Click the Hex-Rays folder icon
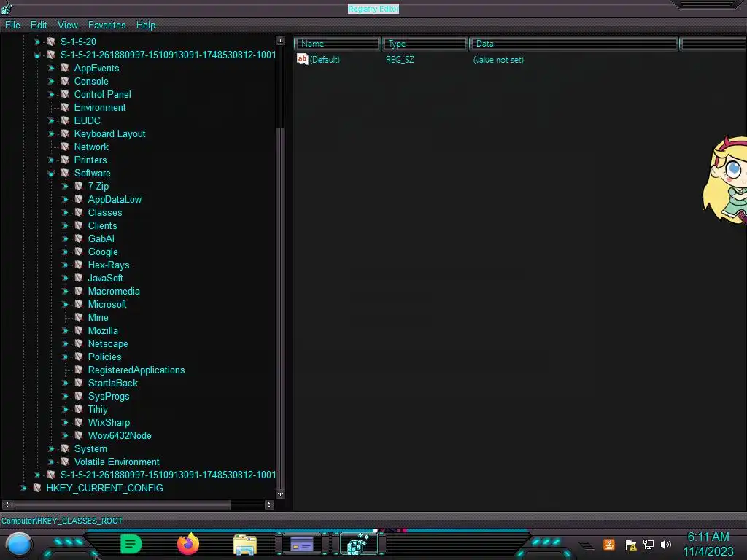This screenshot has height=560, width=747. coord(79,265)
